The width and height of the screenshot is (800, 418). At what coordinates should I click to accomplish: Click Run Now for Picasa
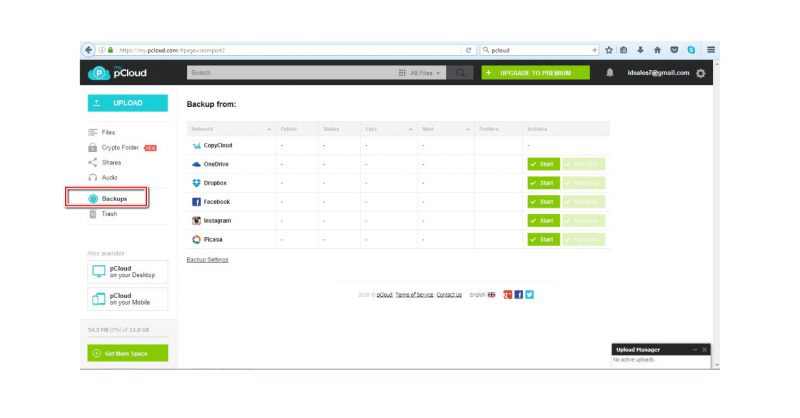[x=584, y=239]
